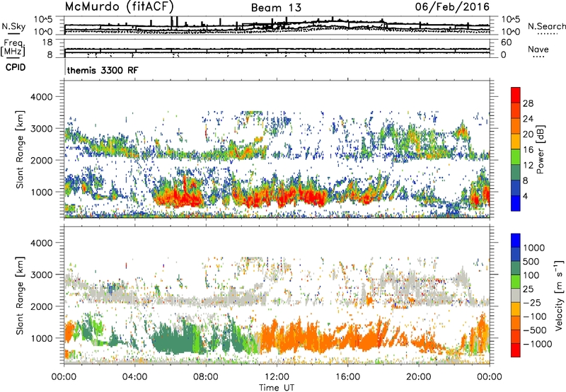Screen dimensions: 566x392
Task: Click the "3000" tick in the velocity panel
Action: 42,275
